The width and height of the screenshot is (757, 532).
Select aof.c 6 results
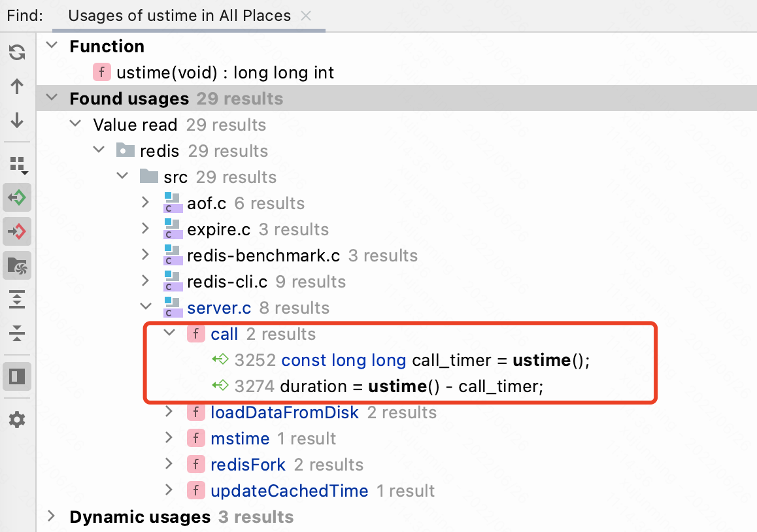point(246,203)
